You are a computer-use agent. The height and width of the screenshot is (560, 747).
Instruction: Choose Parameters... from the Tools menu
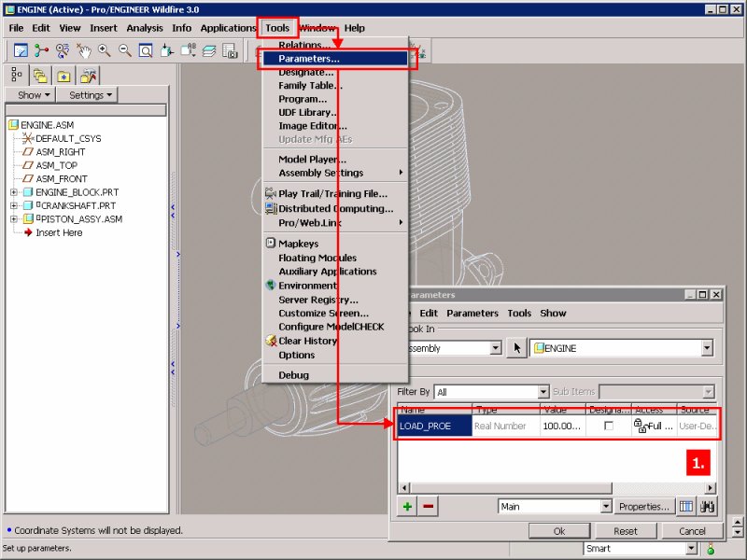tap(335, 59)
